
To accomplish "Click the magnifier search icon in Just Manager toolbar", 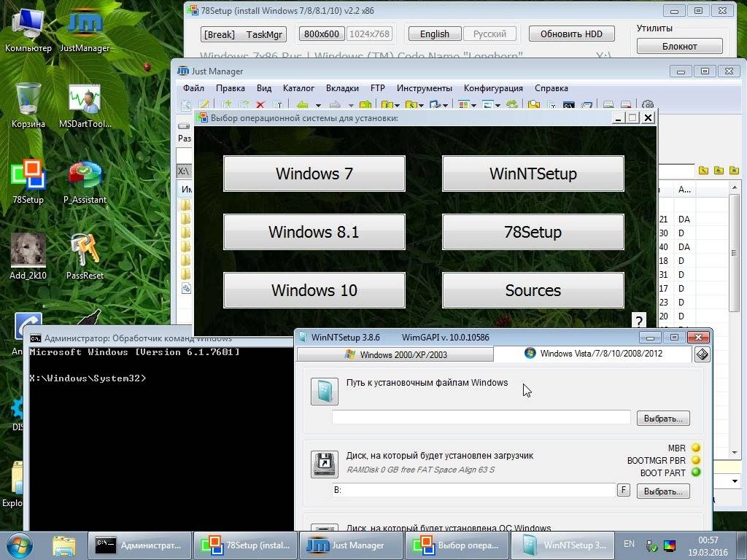I will (533, 104).
